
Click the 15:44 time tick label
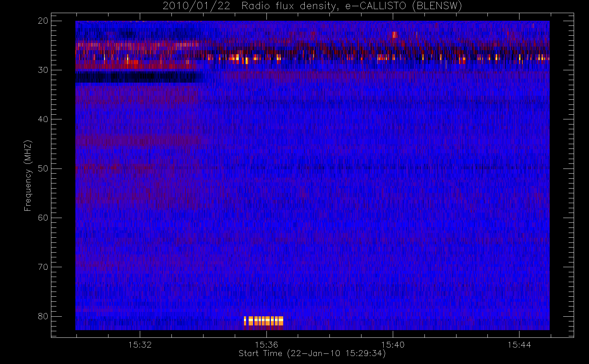click(519, 345)
